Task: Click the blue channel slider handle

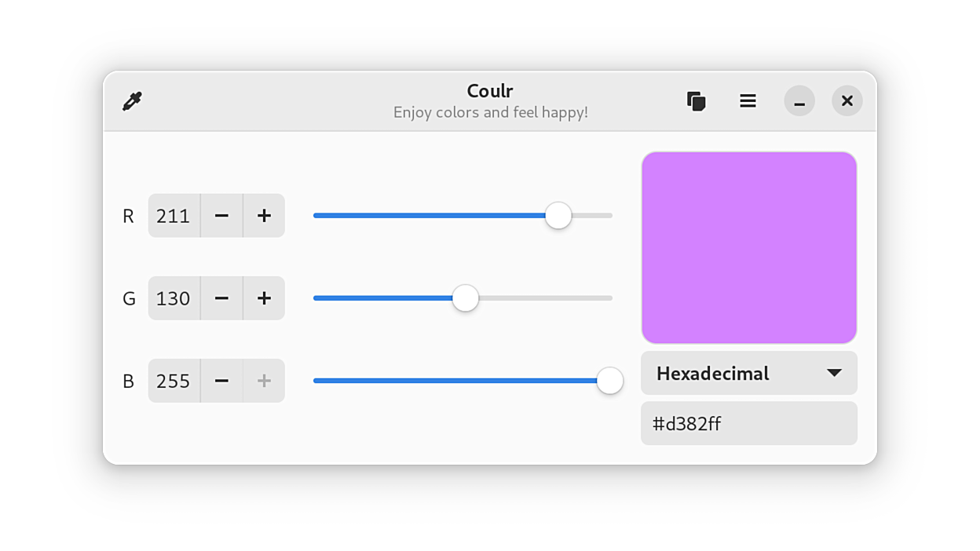Action: point(610,381)
